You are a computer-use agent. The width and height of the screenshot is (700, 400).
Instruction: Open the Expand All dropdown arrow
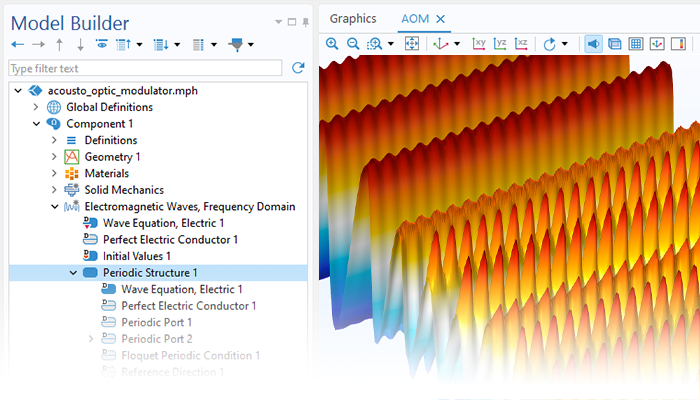pyautogui.click(x=177, y=45)
